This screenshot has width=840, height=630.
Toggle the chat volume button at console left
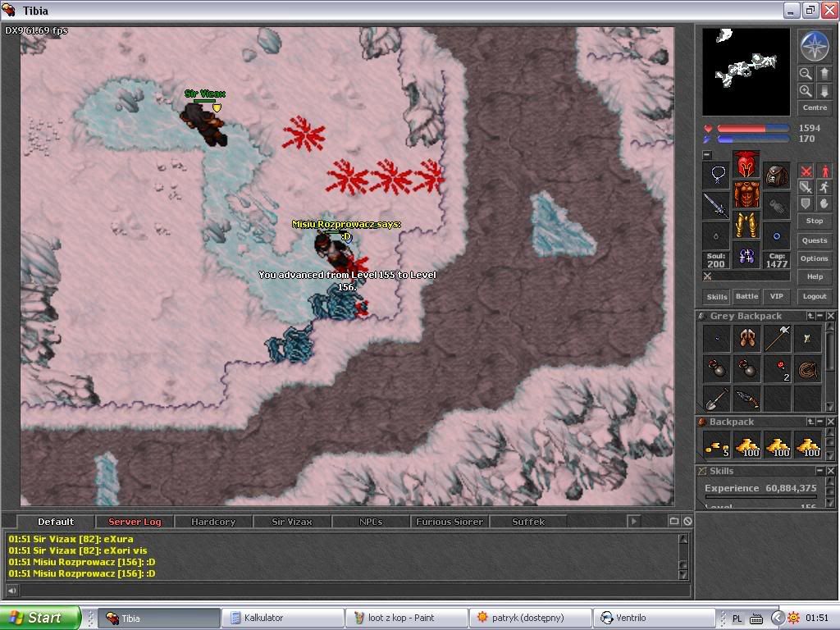point(11,591)
